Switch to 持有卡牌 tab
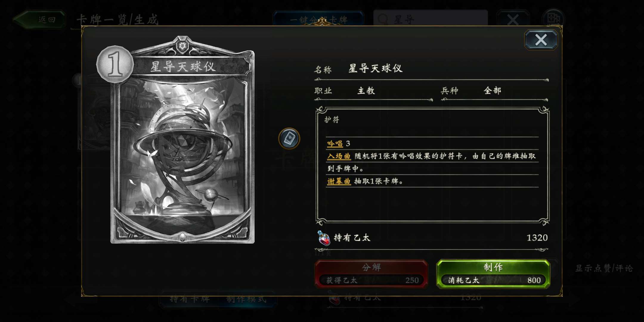The height and width of the screenshot is (322, 644). pos(190,299)
